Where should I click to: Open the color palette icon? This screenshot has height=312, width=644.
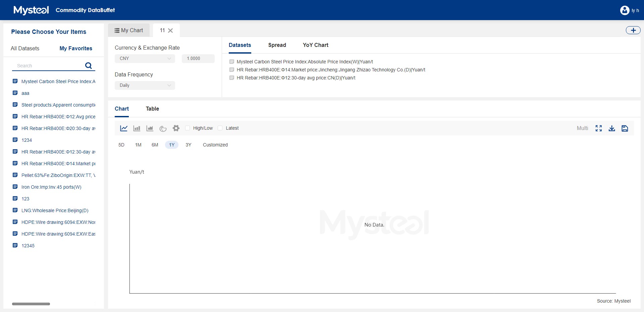coord(163,129)
